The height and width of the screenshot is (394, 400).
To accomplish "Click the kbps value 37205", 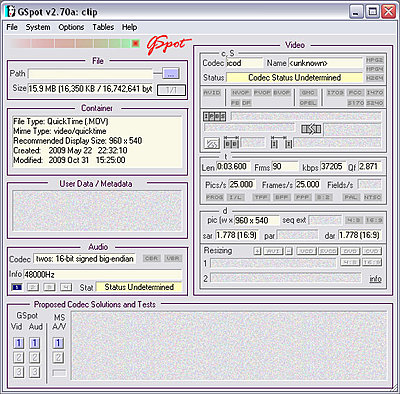I will tap(333, 166).
